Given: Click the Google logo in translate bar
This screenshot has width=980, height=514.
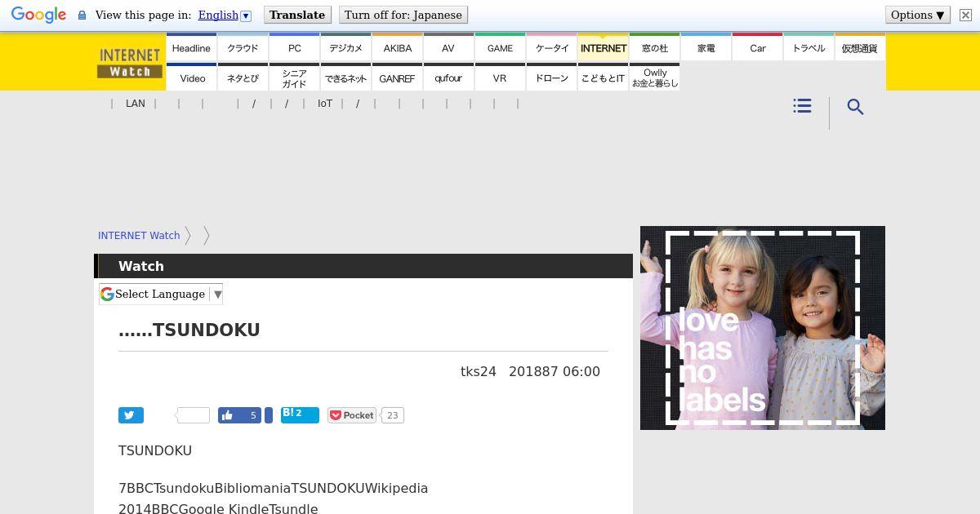Looking at the screenshot, I should 38,16.
